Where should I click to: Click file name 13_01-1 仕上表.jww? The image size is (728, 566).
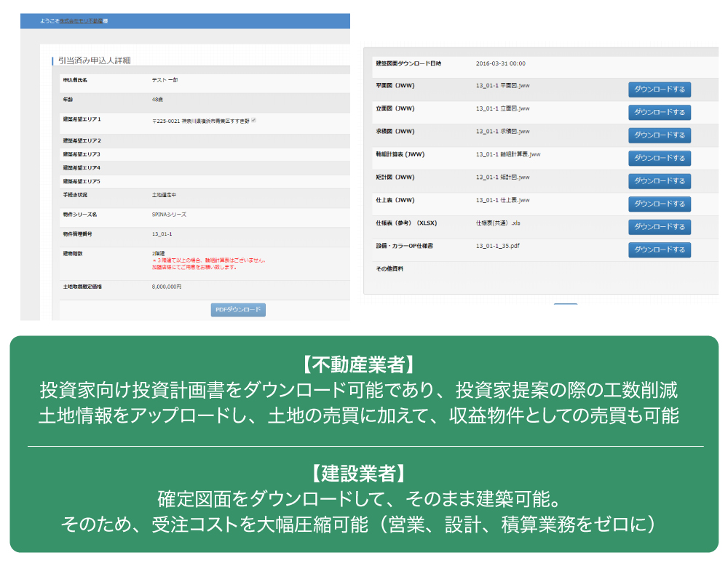(x=503, y=200)
